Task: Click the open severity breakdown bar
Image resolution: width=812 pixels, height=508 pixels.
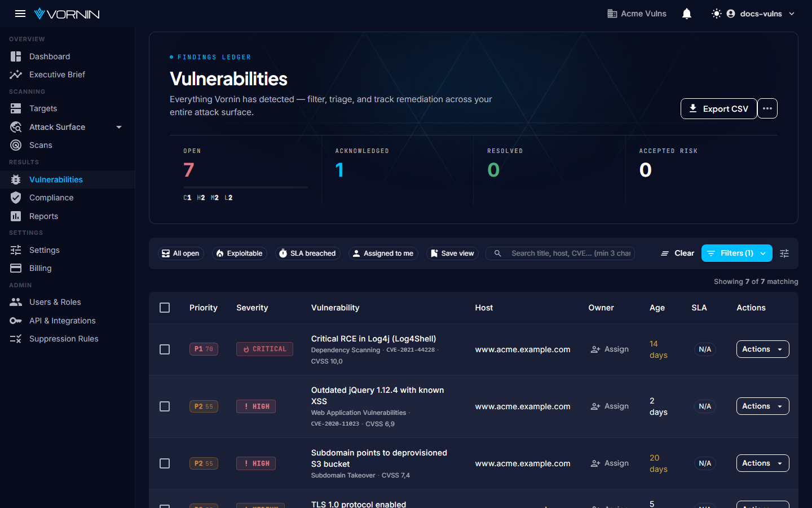Action: [x=245, y=187]
